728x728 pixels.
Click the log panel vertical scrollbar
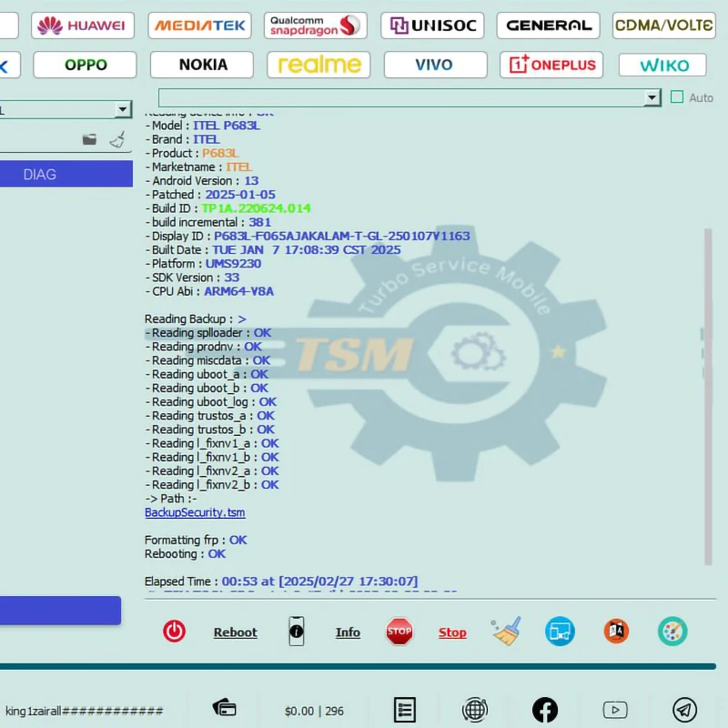(708, 397)
